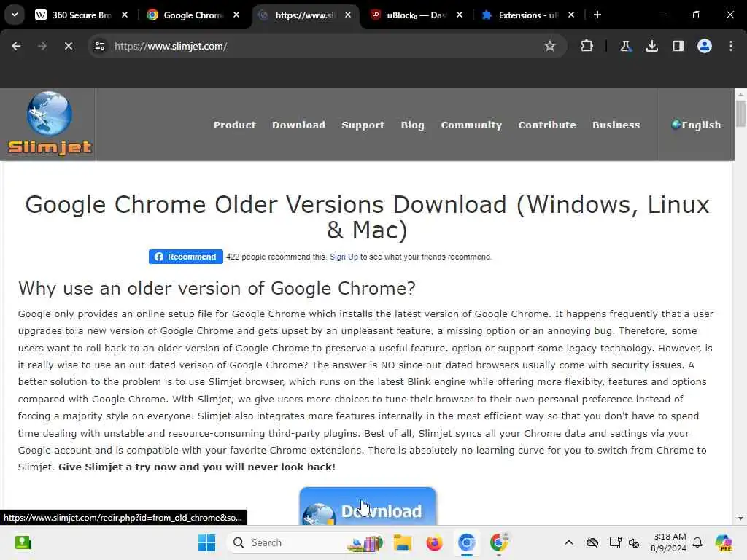Click the Sign Up link
The image size is (747, 560).
point(344,257)
